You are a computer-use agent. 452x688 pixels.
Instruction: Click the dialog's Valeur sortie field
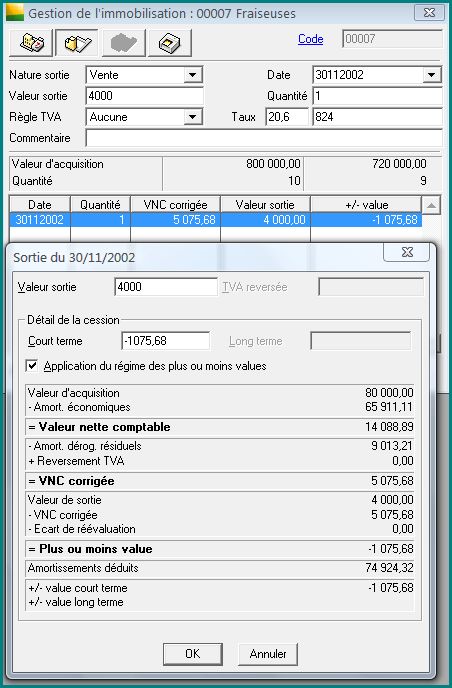click(165, 287)
